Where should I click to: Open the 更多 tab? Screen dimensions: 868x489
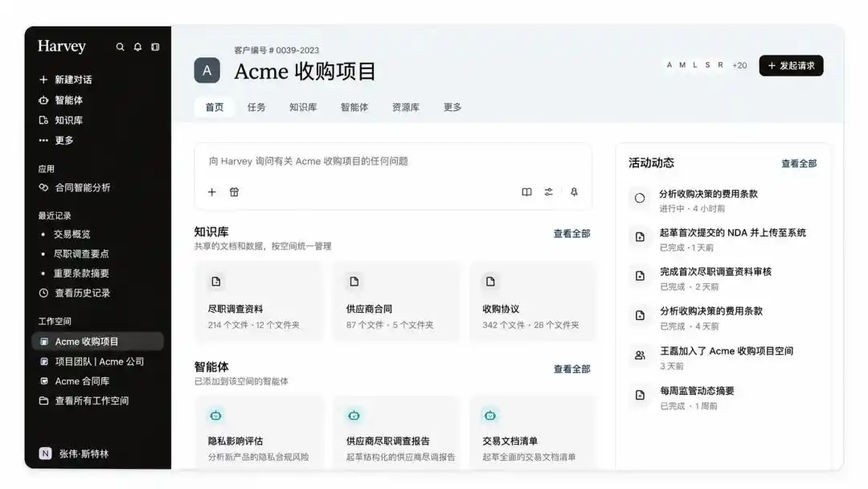pyautogui.click(x=452, y=108)
